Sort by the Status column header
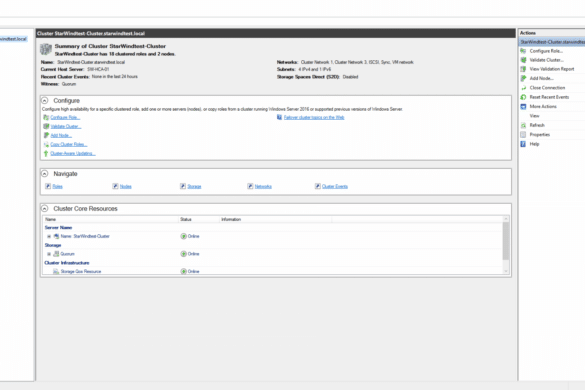Screen dimensions: 585x390 pos(199,219)
